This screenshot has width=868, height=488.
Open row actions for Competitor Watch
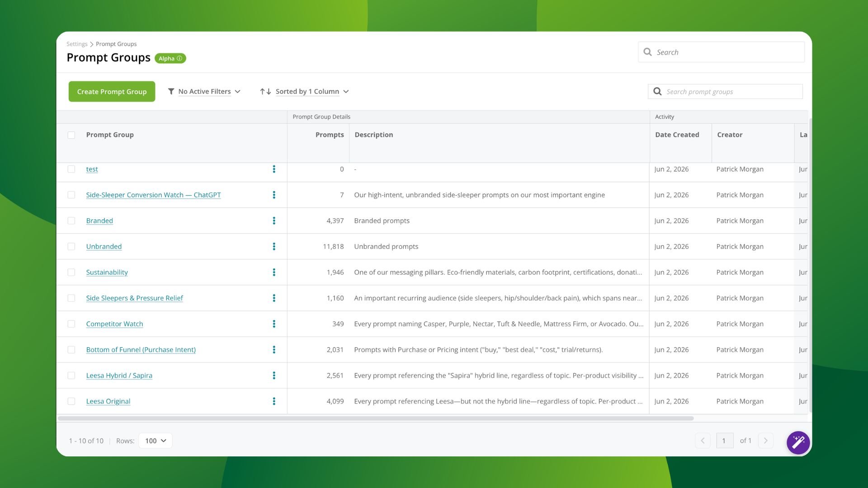click(x=274, y=324)
